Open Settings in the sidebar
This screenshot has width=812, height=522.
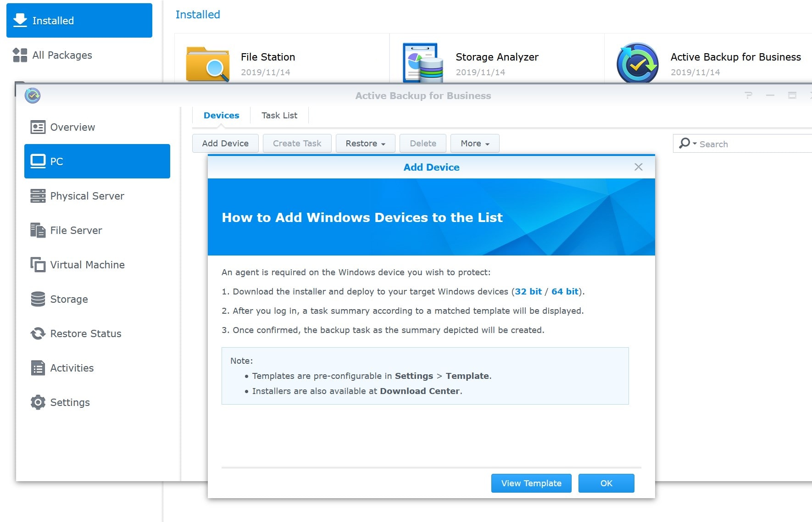pyautogui.click(x=97, y=402)
